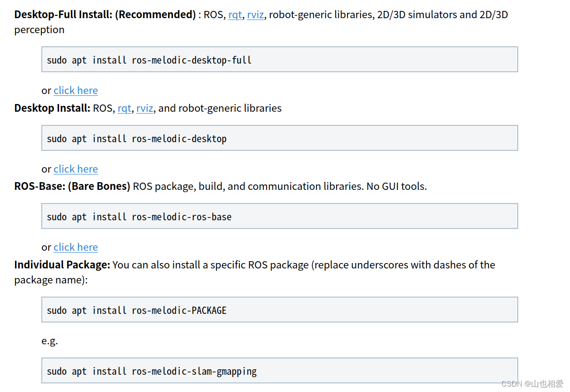Click the ros-melodic-desktop-full command box

[x=279, y=60]
